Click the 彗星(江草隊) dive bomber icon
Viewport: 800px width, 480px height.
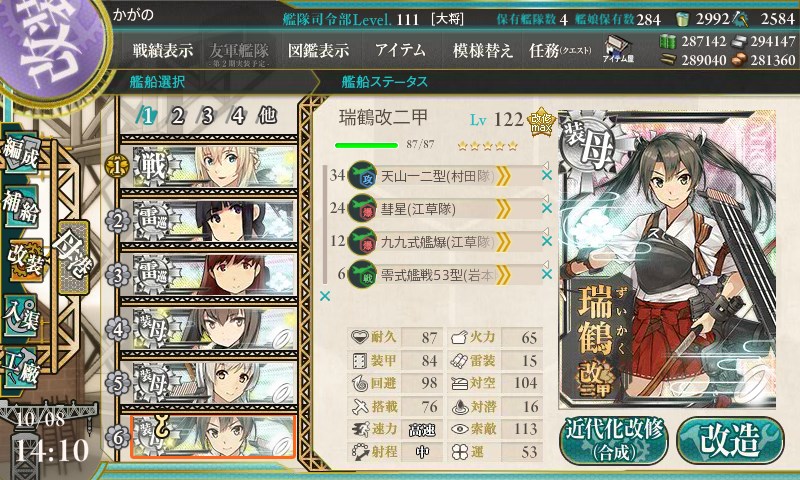pos(362,209)
